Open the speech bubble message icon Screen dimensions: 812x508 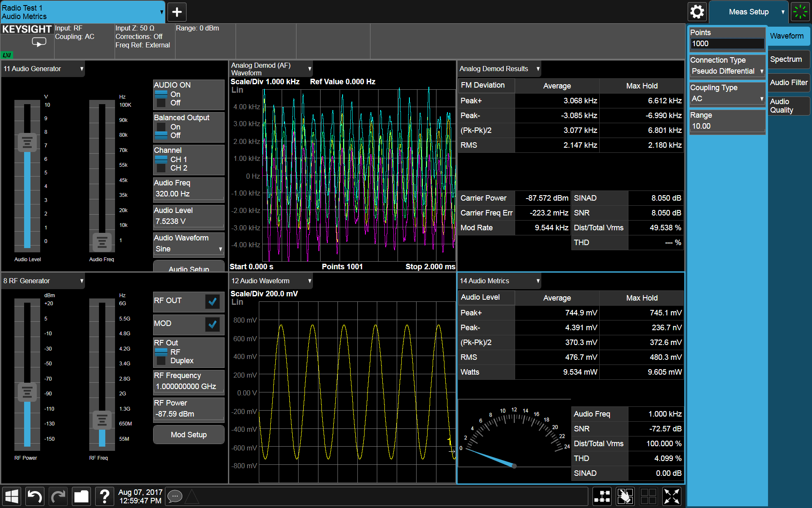pos(175,496)
